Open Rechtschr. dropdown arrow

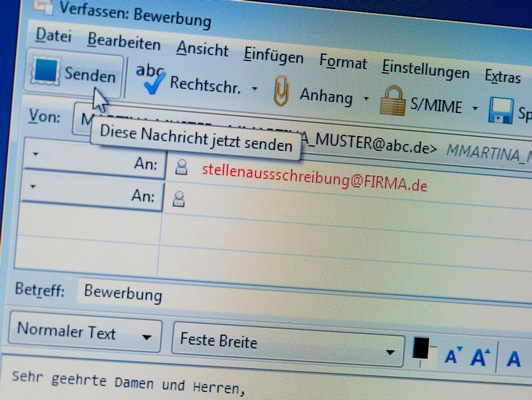coord(255,88)
